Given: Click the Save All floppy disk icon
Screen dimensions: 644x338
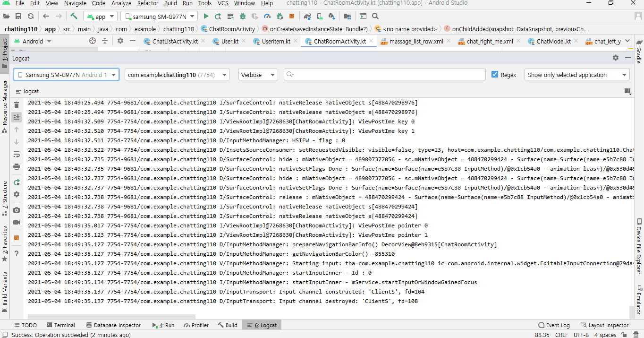Looking at the screenshot, I should point(18,16).
